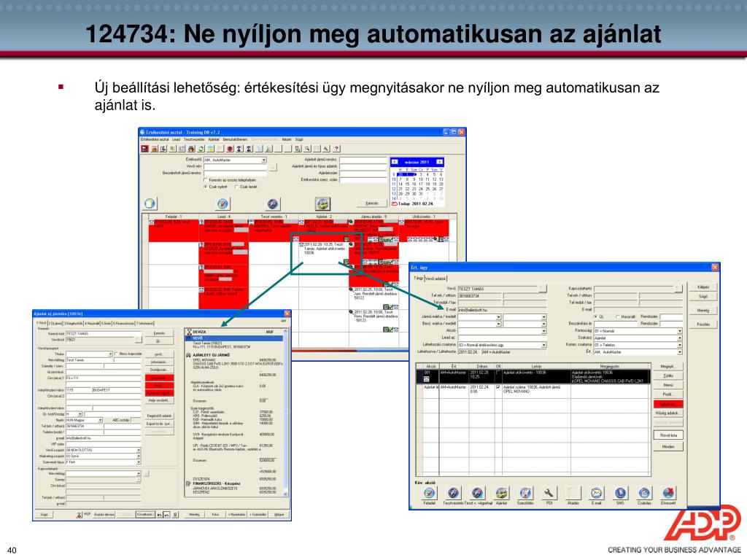Viewport: 747px width, 560px height.
Task: Click the Feladat icon in Köv. akció bar
Action: (429, 493)
